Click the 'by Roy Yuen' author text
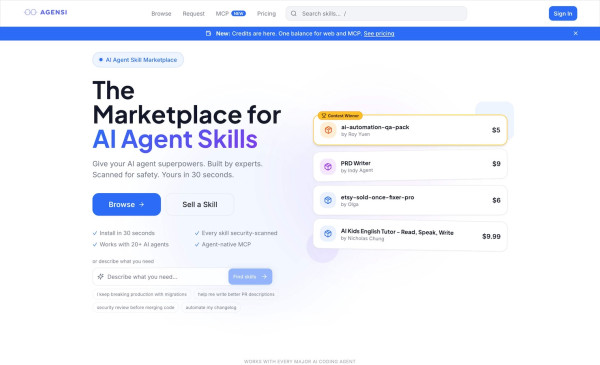600x365 pixels. [355, 134]
